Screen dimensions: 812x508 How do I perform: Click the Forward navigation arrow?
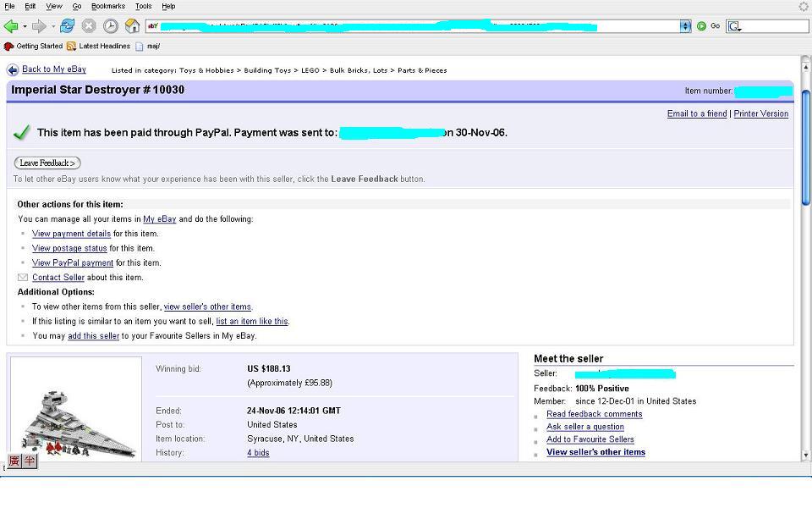37,25
